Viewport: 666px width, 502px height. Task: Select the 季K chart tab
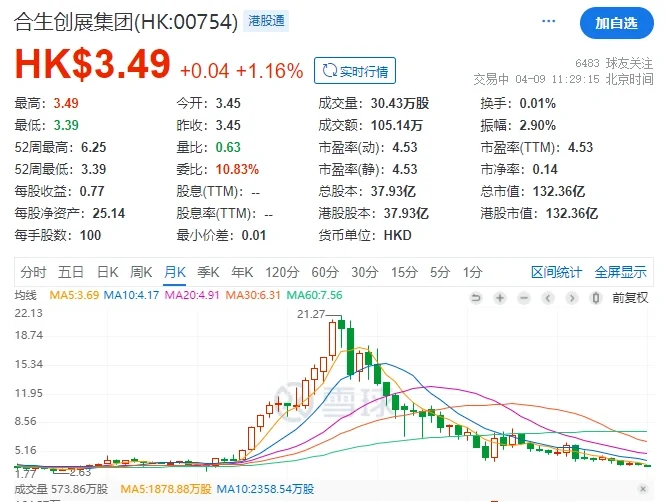(x=208, y=272)
